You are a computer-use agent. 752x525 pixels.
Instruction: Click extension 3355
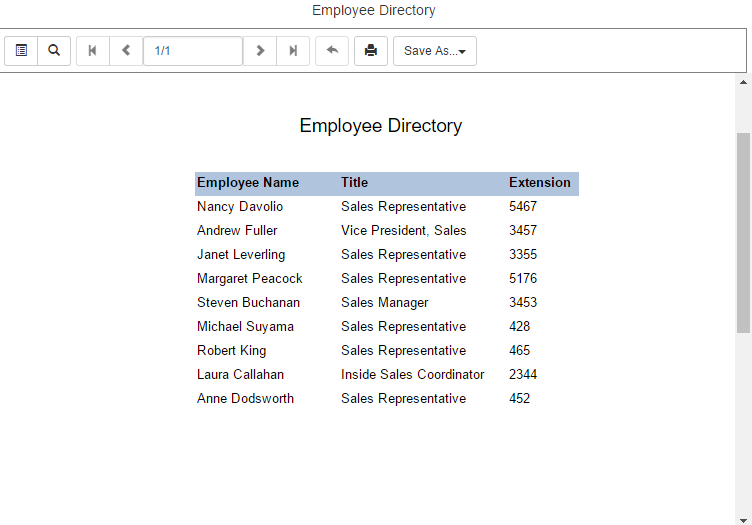click(523, 255)
